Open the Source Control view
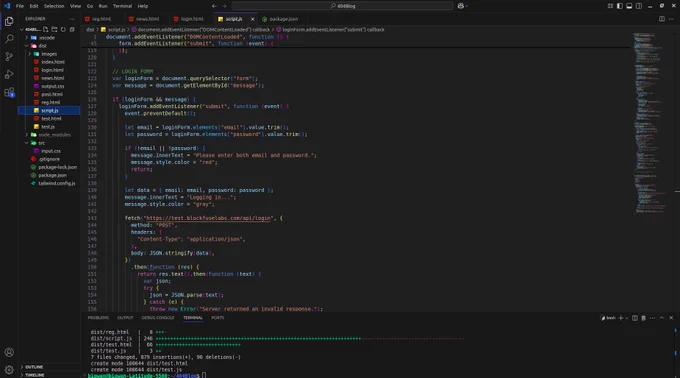680x378 pixels. click(9, 57)
